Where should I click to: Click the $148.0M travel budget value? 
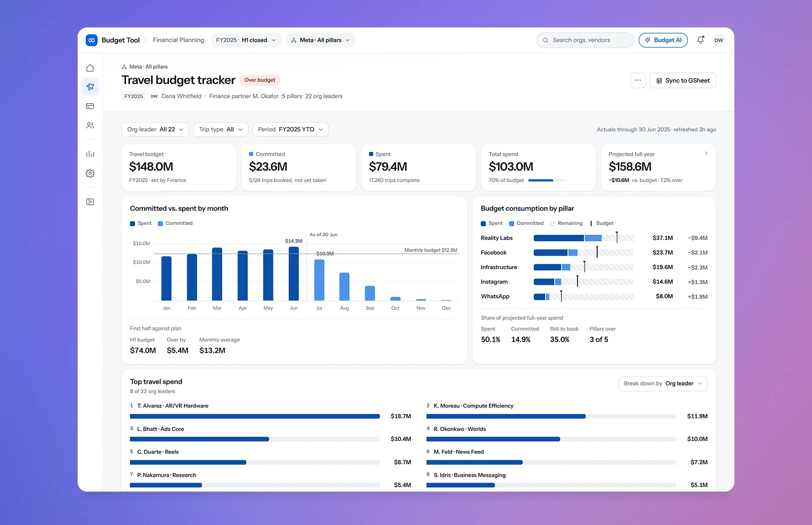coord(151,167)
